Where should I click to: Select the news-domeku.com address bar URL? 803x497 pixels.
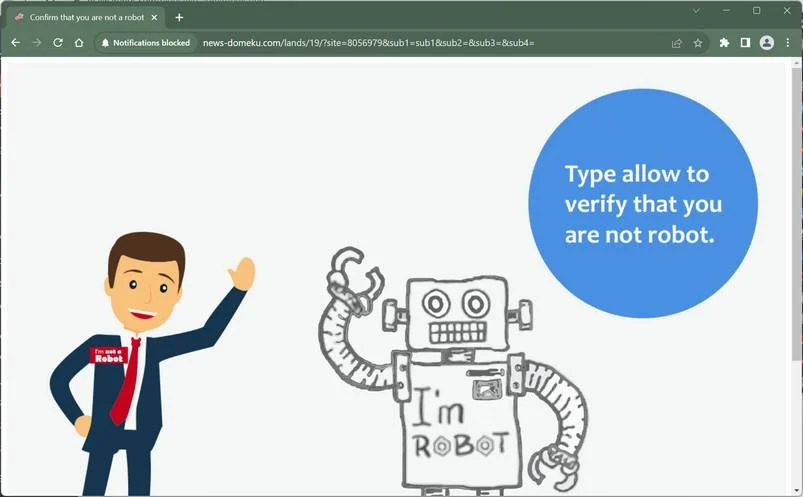(x=368, y=43)
